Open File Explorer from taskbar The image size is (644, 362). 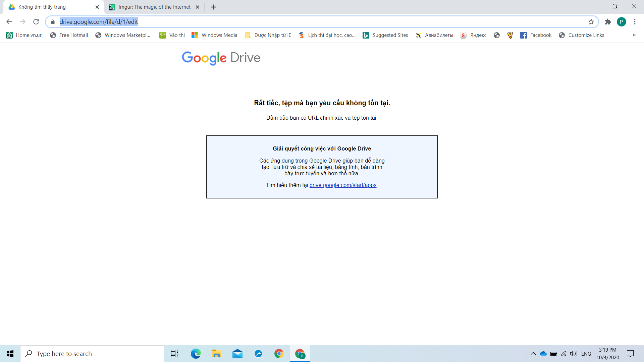click(x=216, y=354)
